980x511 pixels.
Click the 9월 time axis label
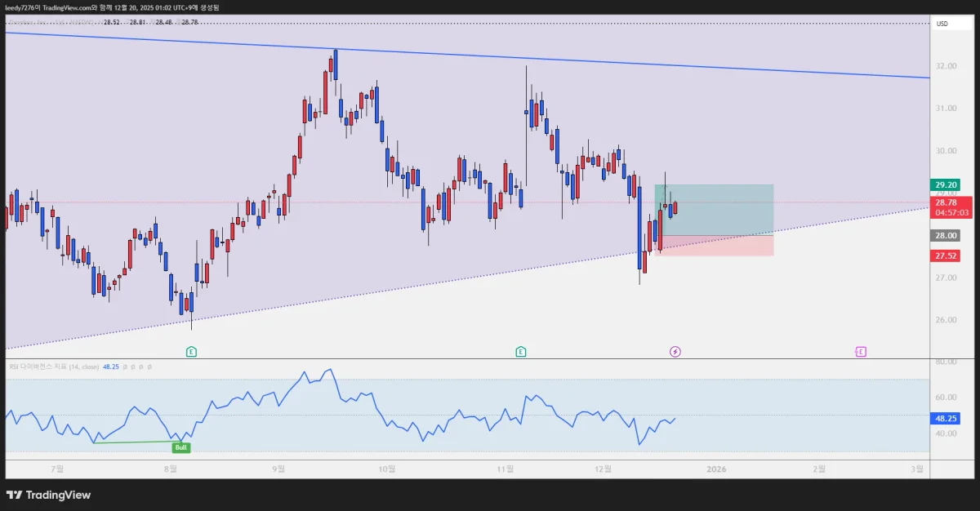click(x=278, y=469)
